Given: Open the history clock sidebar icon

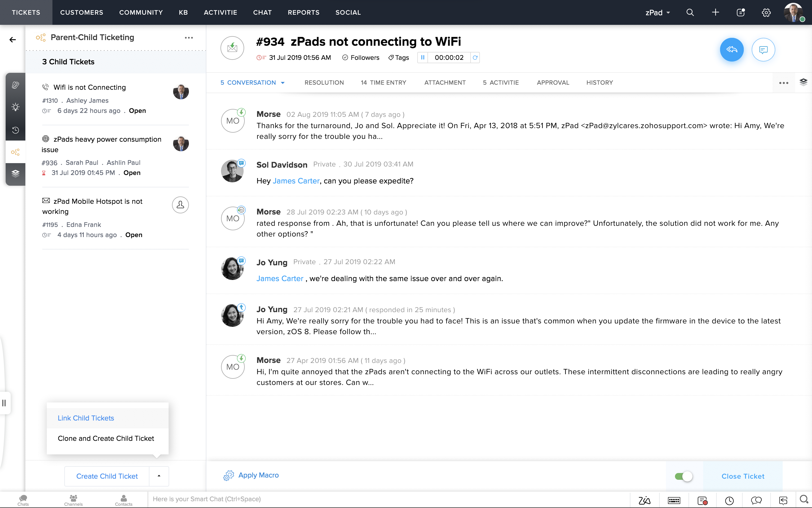Looking at the screenshot, I should coord(16,130).
